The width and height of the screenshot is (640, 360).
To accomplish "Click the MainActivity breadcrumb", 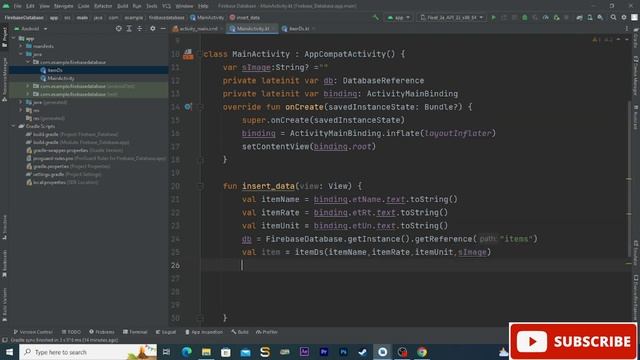I will pyautogui.click(x=207, y=18).
